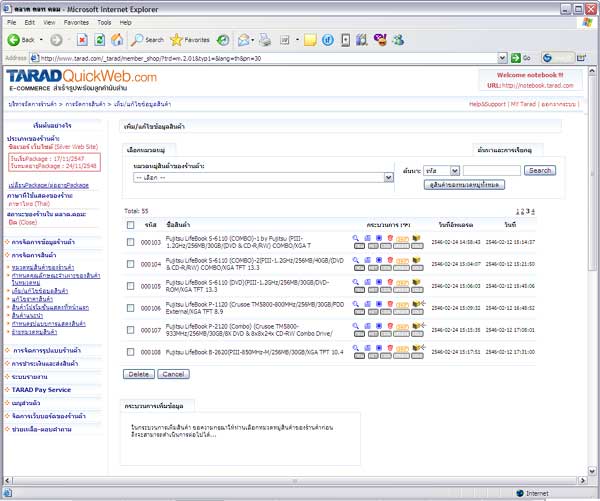Image resolution: width=600 pixels, height=501 pixels.
Task: Click the magnifier view icon for product 000108
Action: [355, 348]
